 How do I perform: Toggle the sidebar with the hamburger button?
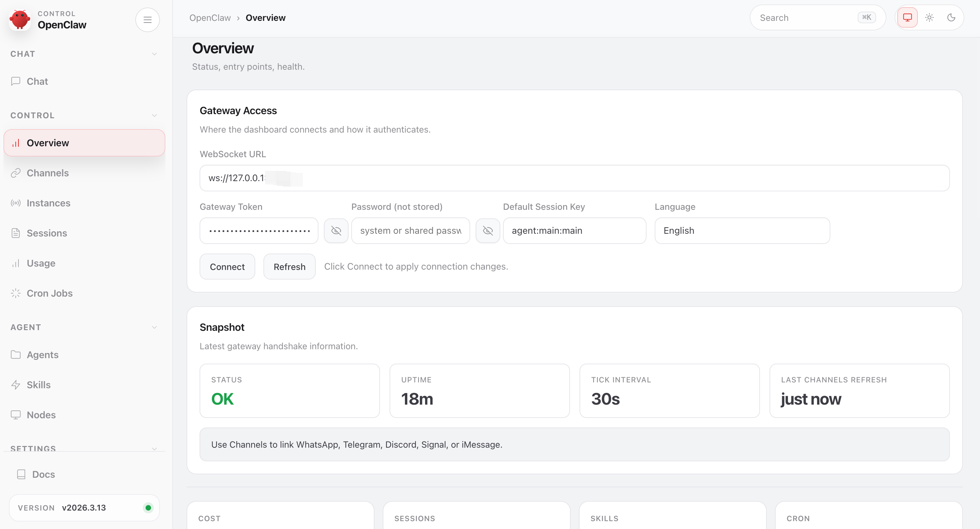[148, 20]
